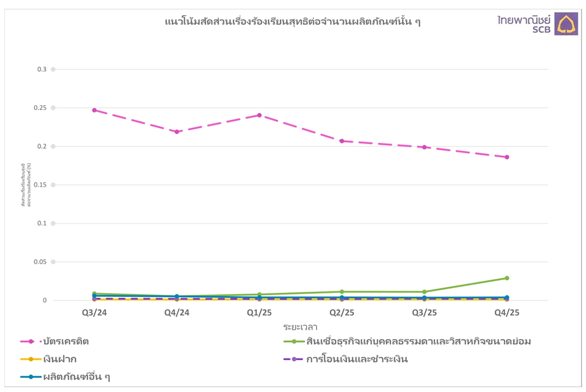Hide the green สินเชื่อธุรกิจ series via legend
The image size is (586, 392).
tap(419, 342)
